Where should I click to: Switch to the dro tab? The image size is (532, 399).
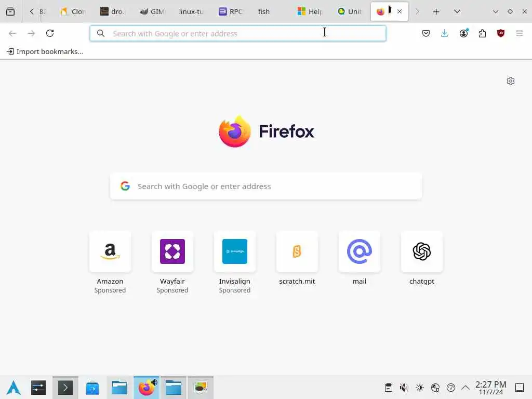coord(112,11)
